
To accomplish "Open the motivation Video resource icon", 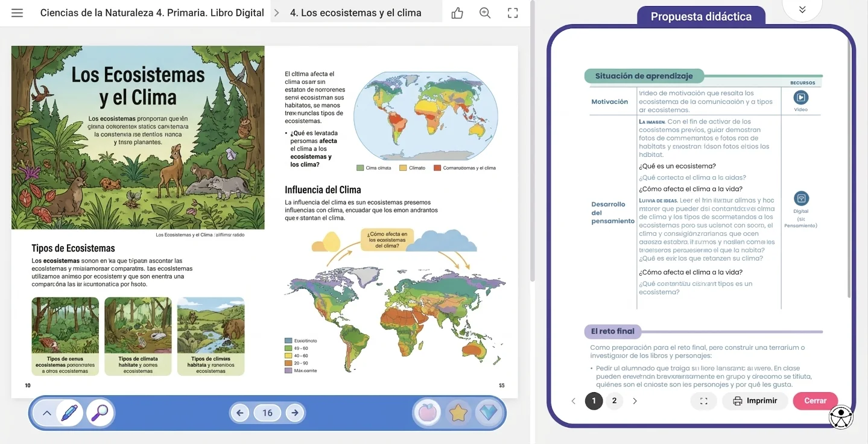I will [800, 98].
